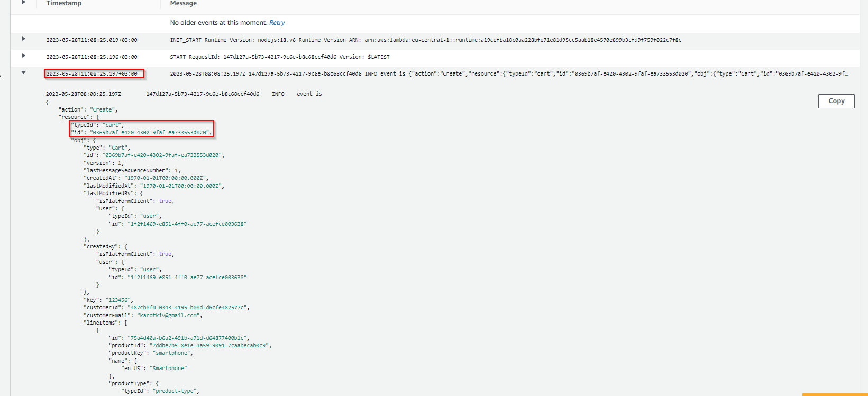Click the key value "123456"
This screenshot has width=868, height=396.
tap(117, 300)
